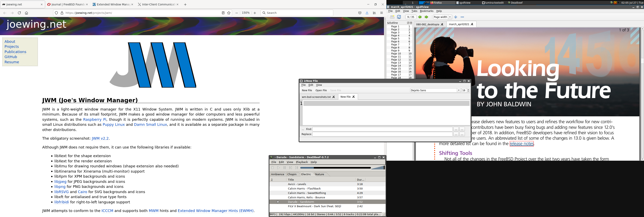Open Edit menu in text editor
Screen dimensions: 644x217
[x=311, y=85]
